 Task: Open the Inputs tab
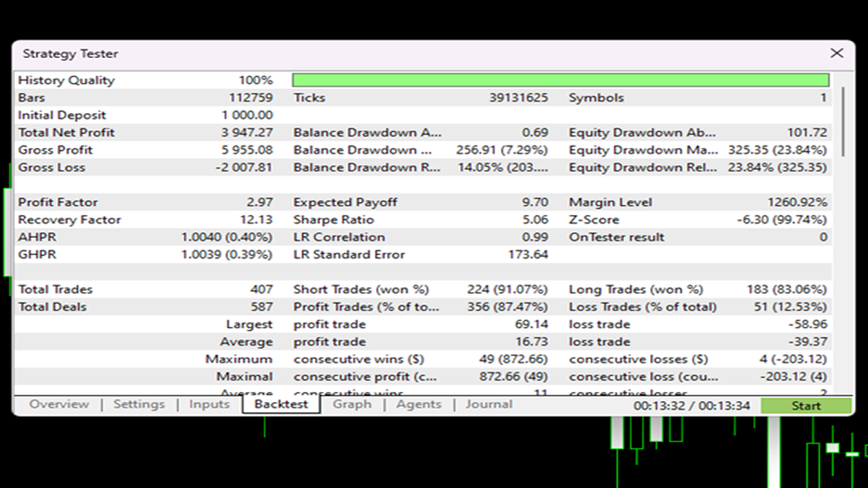[x=209, y=404]
